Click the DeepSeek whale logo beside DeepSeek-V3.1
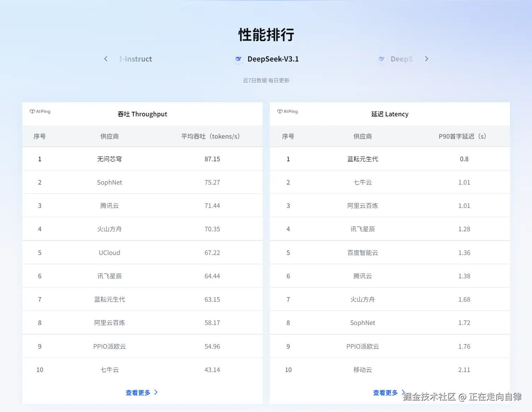This screenshot has width=532, height=412. click(239, 59)
